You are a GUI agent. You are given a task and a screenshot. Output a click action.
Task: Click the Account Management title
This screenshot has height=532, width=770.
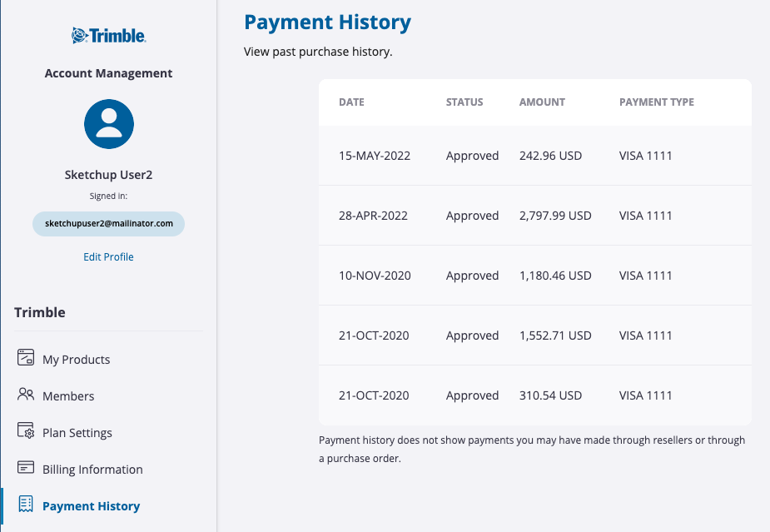(x=108, y=73)
